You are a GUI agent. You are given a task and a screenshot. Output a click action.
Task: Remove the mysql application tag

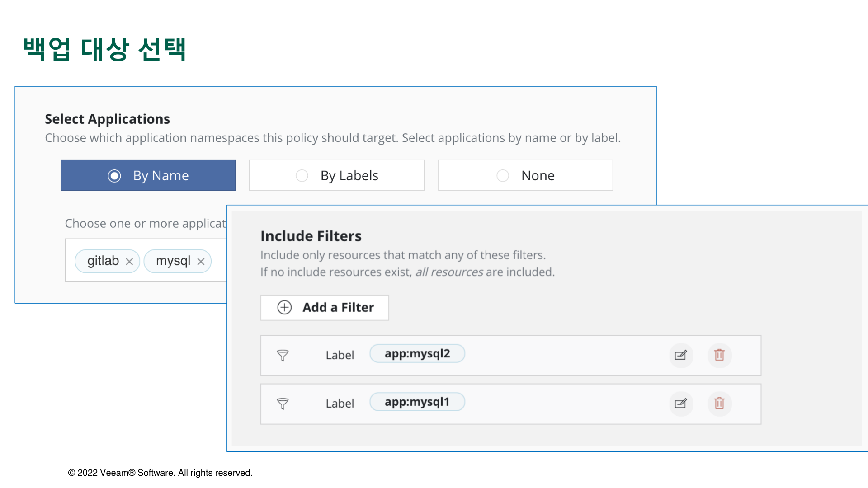tap(201, 262)
